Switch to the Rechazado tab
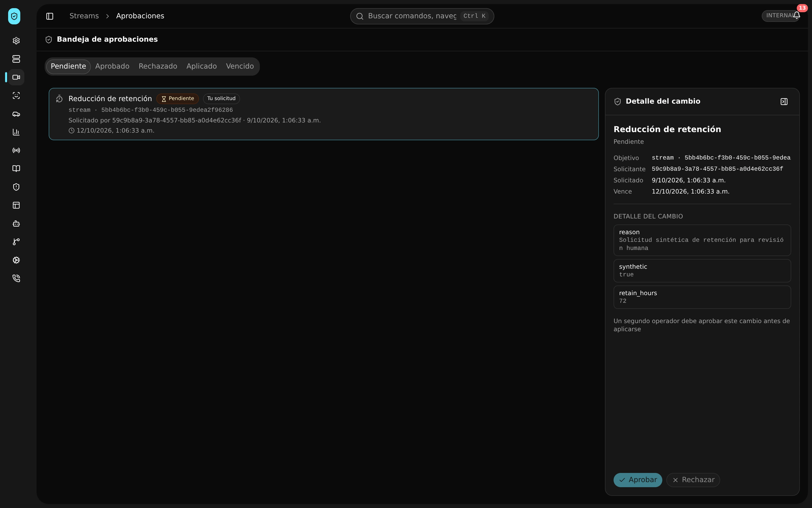The width and height of the screenshot is (812, 508). tap(158, 67)
